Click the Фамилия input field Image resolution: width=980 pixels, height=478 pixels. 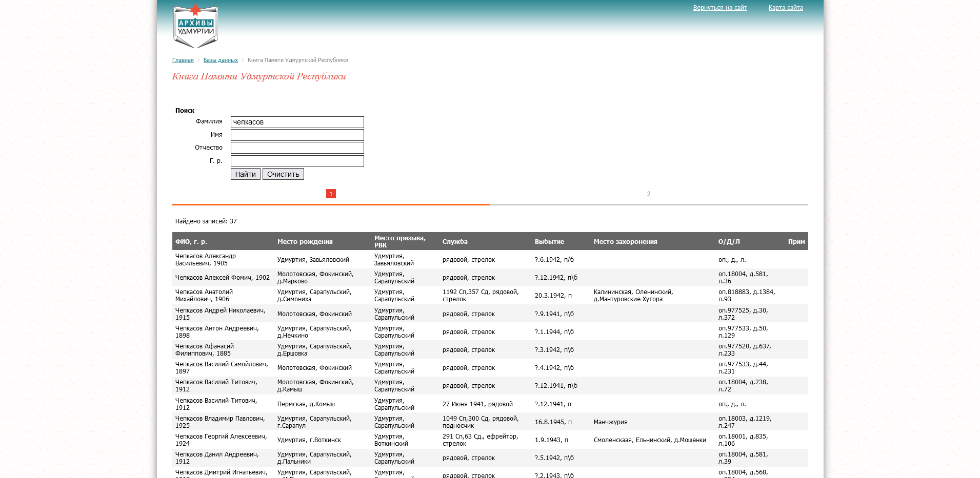click(297, 122)
